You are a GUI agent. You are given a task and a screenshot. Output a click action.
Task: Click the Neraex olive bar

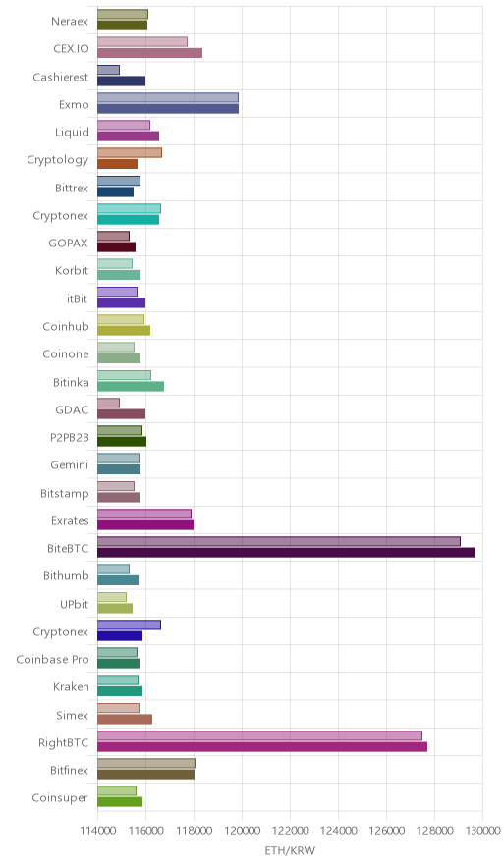point(123,26)
